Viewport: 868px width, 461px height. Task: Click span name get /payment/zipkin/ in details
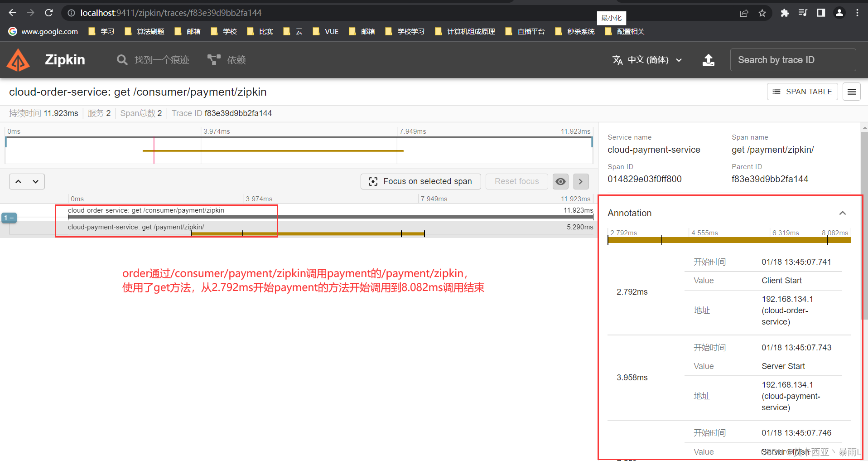point(772,150)
